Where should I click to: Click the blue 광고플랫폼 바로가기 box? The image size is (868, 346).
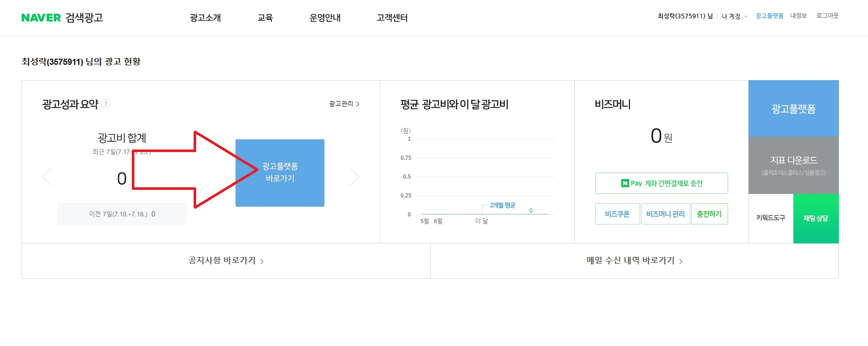point(280,172)
